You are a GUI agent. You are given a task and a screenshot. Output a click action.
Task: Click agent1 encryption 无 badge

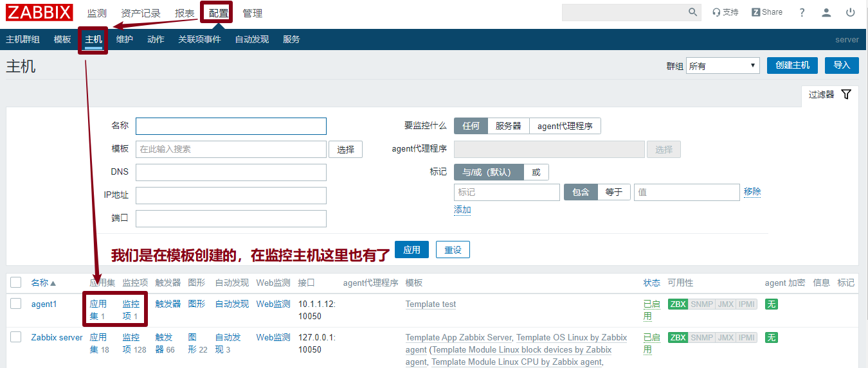click(771, 304)
